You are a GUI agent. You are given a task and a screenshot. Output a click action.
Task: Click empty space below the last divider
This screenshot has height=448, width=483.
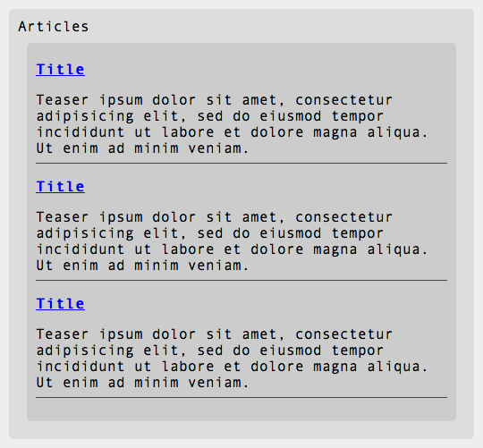pyautogui.click(x=241, y=410)
